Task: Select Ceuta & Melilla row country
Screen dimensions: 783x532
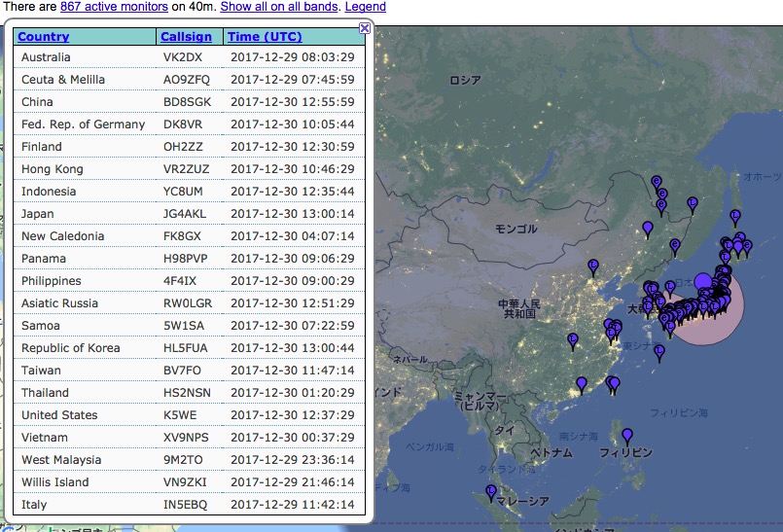Action: (x=63, y=80)
